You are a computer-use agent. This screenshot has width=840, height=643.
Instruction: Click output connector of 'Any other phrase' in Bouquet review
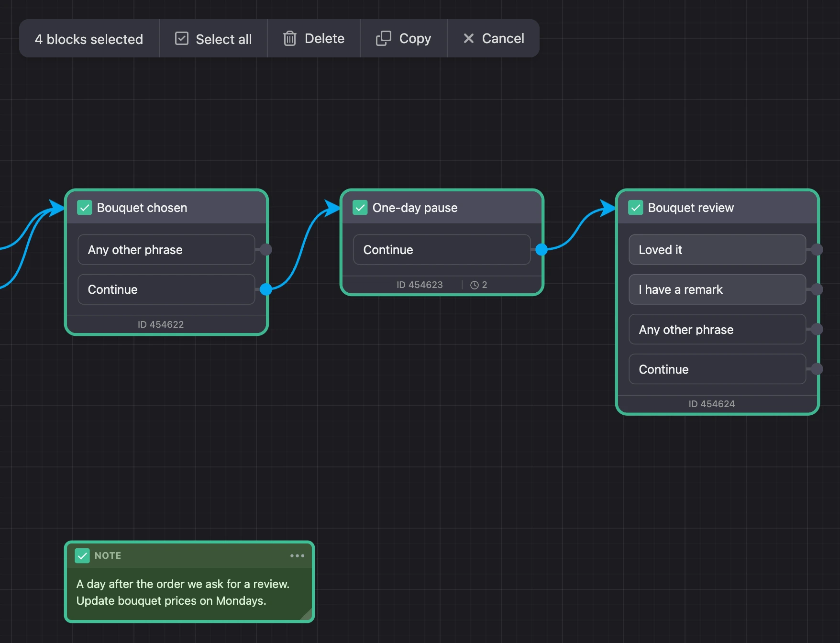[x=817, y=329]
